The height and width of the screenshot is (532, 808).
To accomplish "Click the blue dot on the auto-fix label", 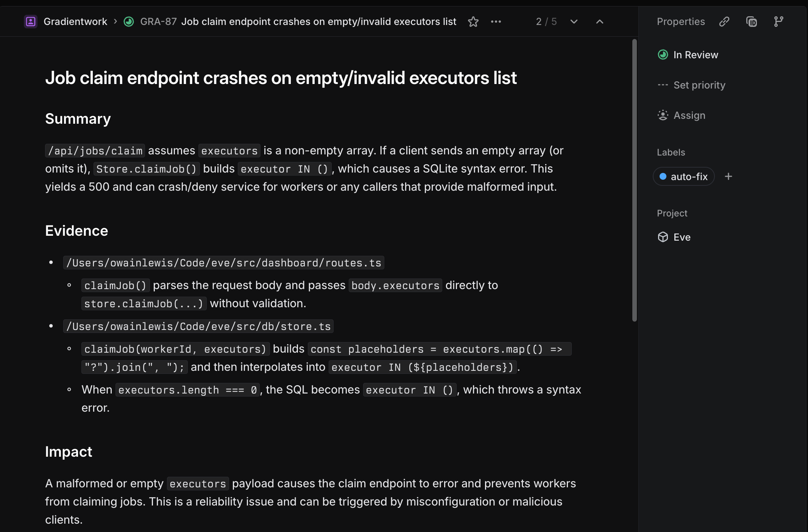I will tap(663, 176).
